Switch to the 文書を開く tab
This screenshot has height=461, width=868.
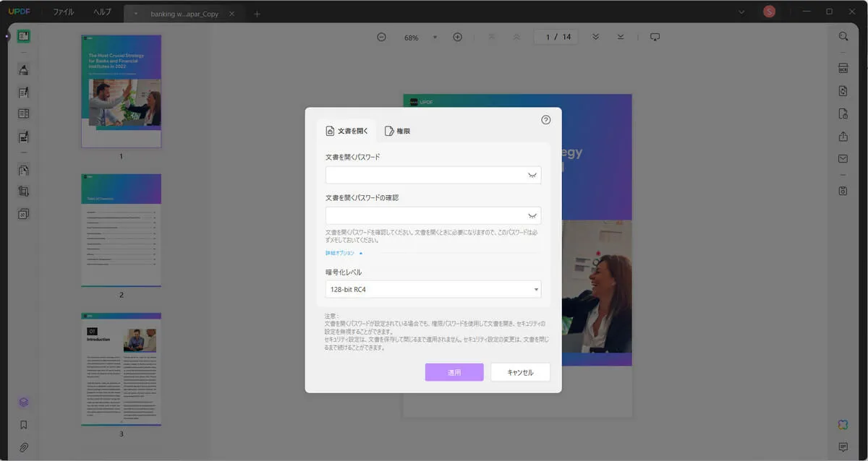[x=346, y=131]
